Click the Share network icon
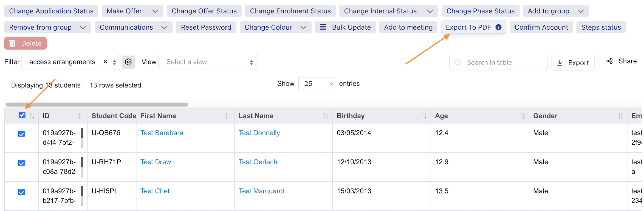 [x=609, y=61]
